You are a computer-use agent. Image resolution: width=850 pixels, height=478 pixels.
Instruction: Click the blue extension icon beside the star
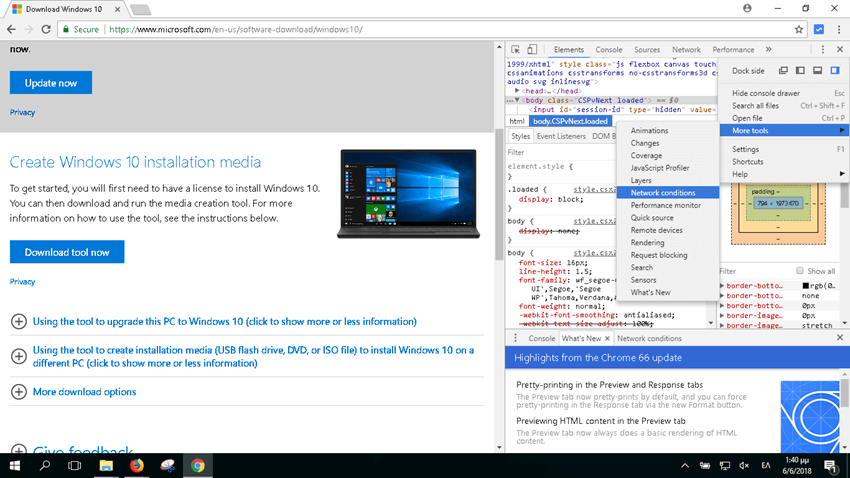(819, 29)
